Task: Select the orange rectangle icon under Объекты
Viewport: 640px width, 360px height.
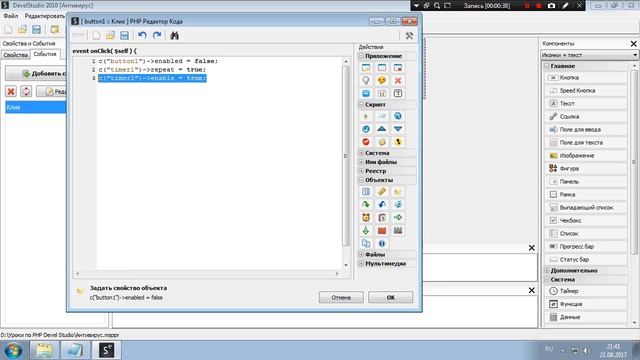Action: (x=382, y=231)
